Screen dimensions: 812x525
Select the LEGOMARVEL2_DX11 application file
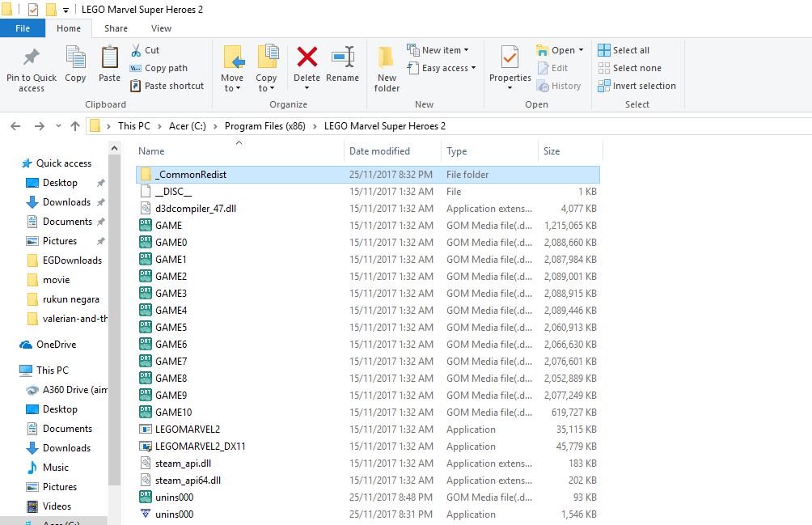coord(368,447)
